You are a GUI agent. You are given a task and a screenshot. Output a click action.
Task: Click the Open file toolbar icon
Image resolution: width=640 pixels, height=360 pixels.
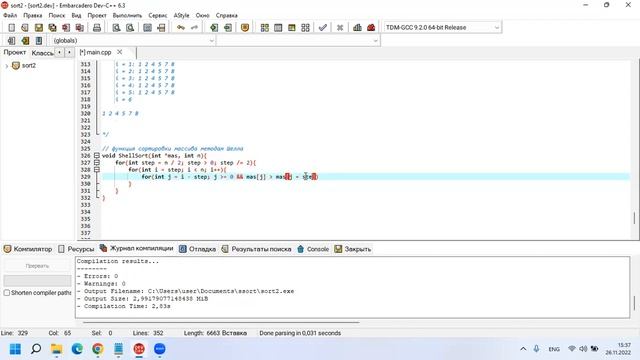click(x=25, y=27)
